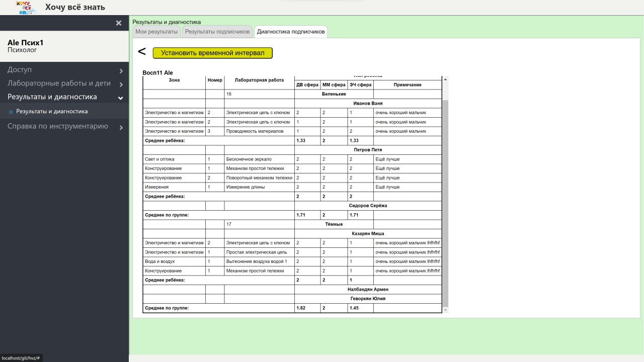Image resolution: width=644 pixels, height=362 pixels.
Task: Expand Справка по инструментарию section
Action: [64, 126]
